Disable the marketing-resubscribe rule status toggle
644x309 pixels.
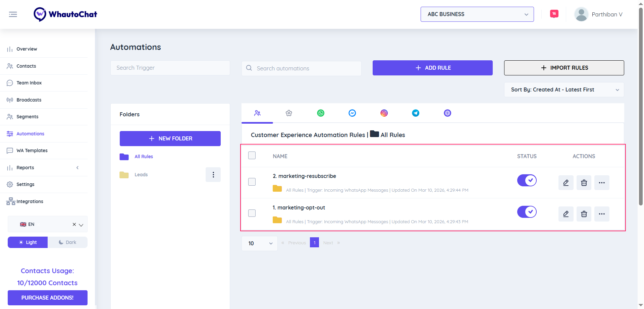click(527, 180)
